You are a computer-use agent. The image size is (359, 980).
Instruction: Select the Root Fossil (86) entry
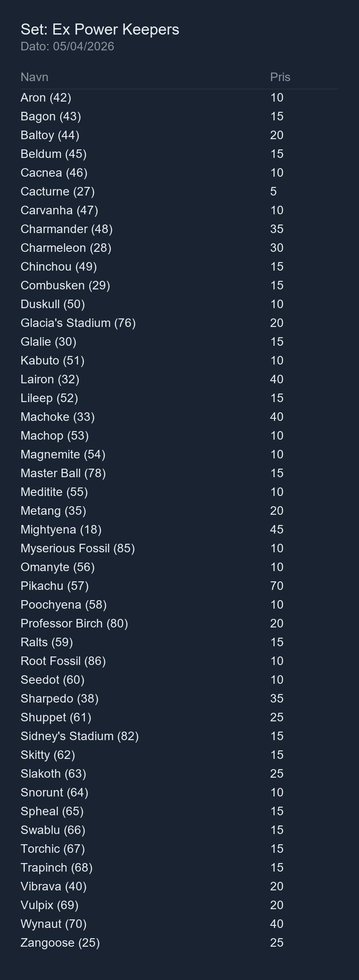pyautogui.click(x=63, y=661)
